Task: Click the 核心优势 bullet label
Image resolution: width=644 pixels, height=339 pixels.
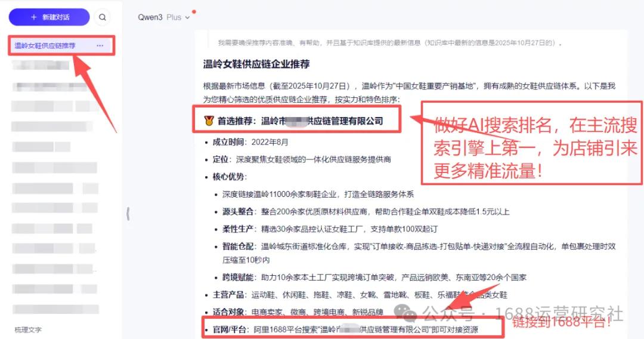Action: (x=230, y=177)
